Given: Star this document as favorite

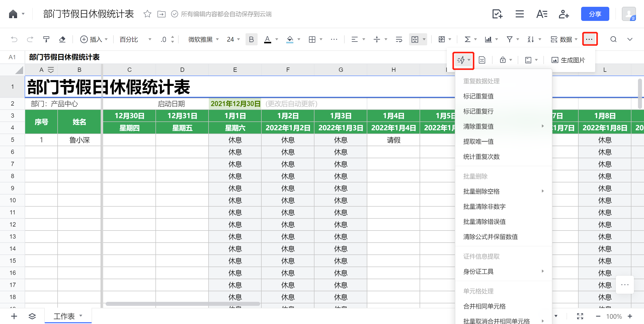Looking at the screenshot, I should [x=147, y=14].
